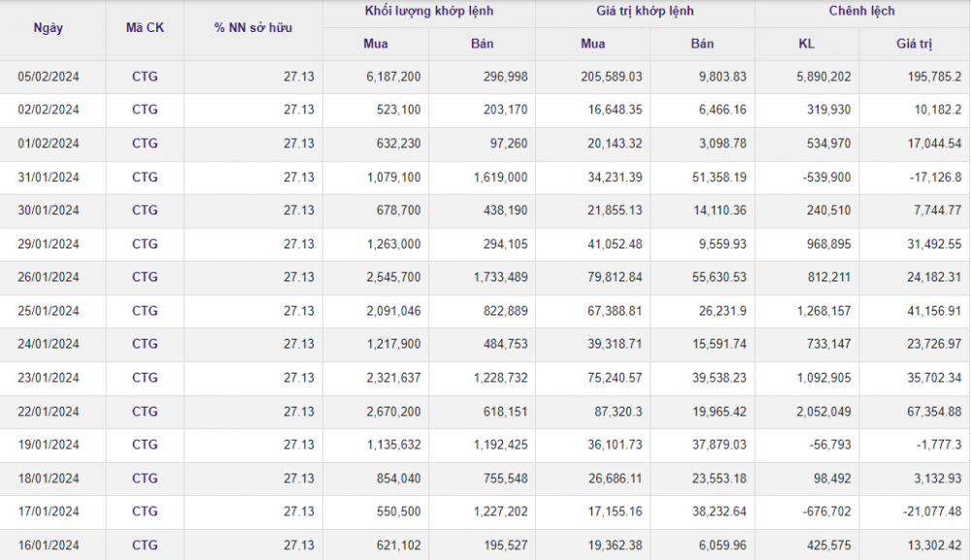Click the 'Ngày' column header
Image resolution: width=971 pixels, height=560 pixels.
point(49,28)
